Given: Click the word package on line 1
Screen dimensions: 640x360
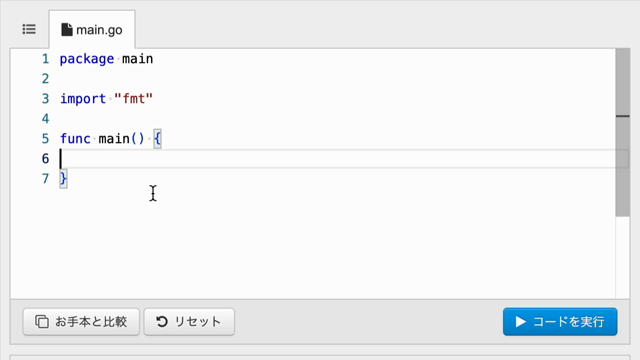Looking at the screenshot, I should pyautogui.click(x=87, y=59).
